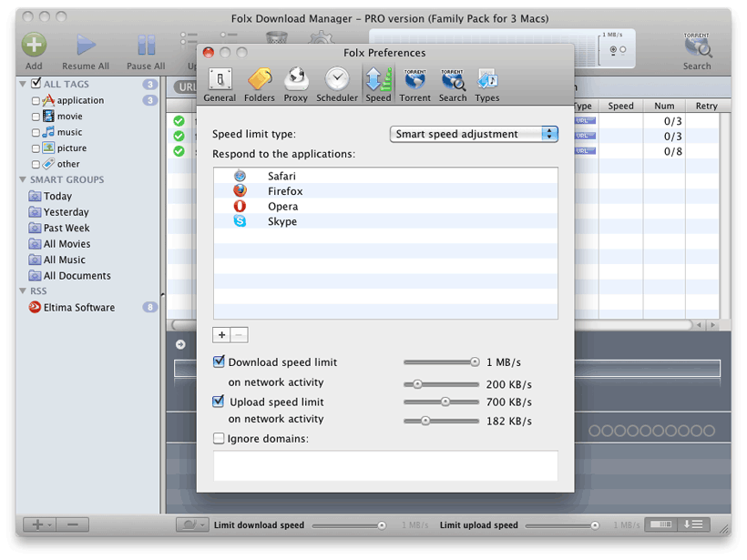Viewport: 747px width, 560px height.
Task: Click the blue Skype icon
Action: point(240,221)
